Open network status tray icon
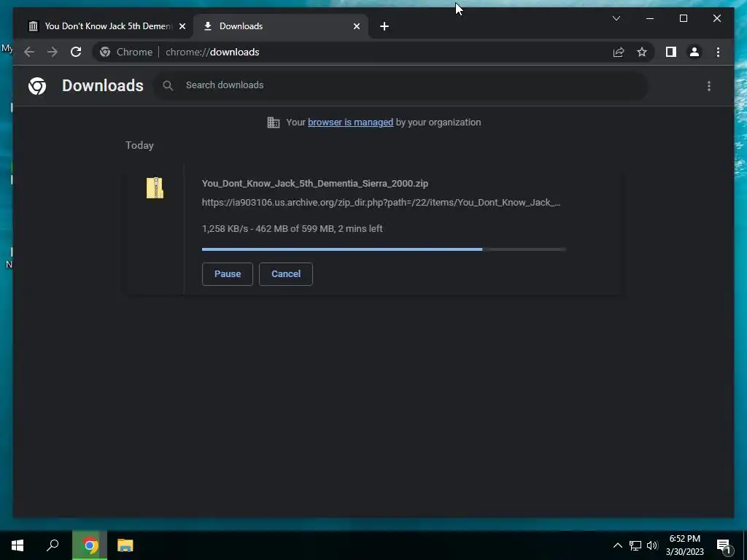This screenshot has height=560, width=747. pos(635,545)
